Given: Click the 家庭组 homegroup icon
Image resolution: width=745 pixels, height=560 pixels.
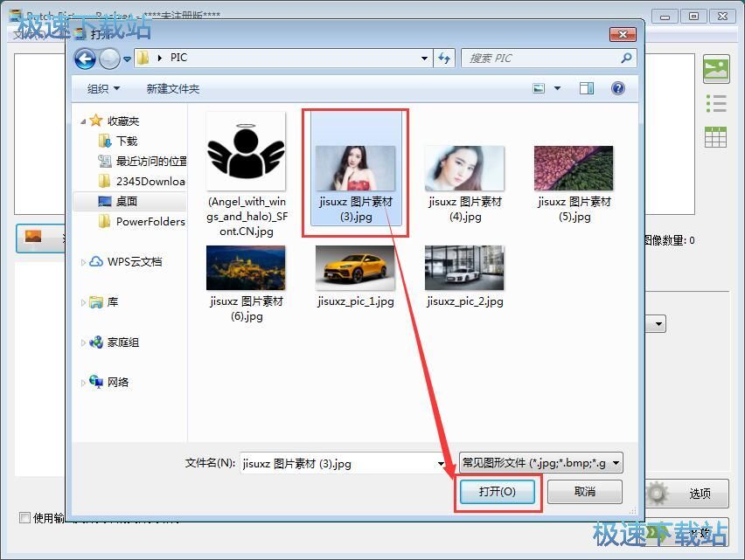Looking at the screenshot, I should (x=96, y=342).
